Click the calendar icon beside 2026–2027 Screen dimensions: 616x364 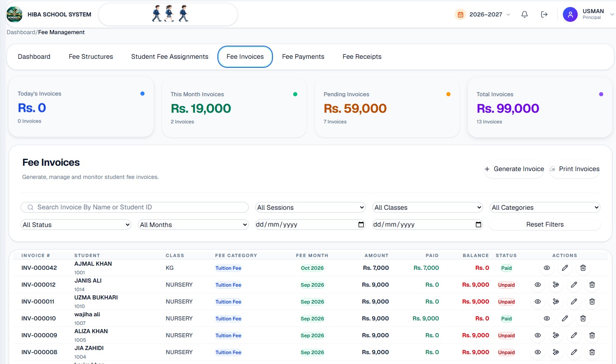click(x=460, y=14)
